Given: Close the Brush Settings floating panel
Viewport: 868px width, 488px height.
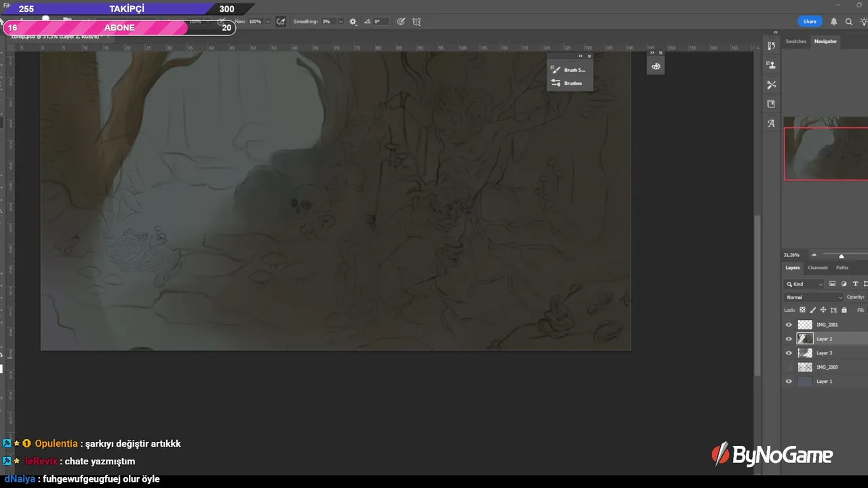Looking at the screenshot, I should [x=589, y=56].
